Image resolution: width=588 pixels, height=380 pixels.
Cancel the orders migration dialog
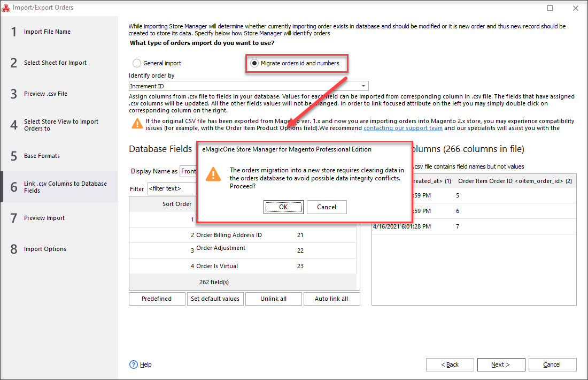[x=327, y=207]
